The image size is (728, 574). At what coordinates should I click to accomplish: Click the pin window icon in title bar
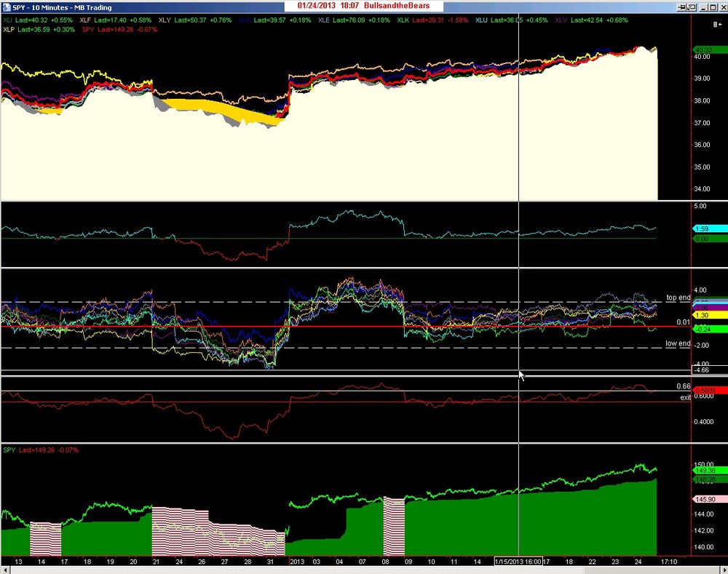[681, 7]
